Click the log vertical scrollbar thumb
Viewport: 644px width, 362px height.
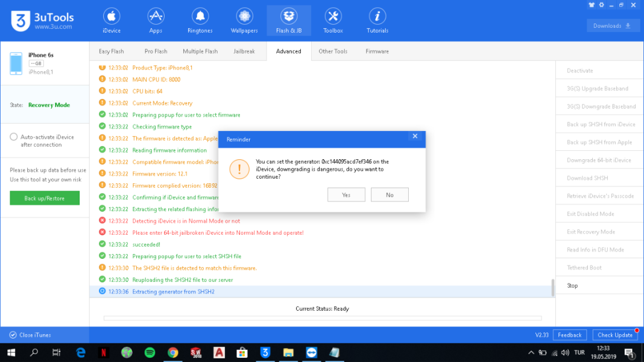tap(552, 288)
